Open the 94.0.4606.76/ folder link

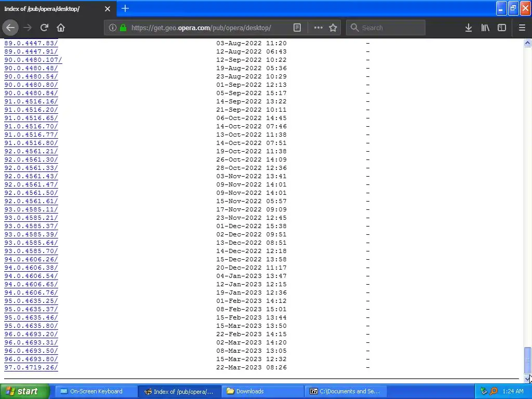click(x=31, y=292)
